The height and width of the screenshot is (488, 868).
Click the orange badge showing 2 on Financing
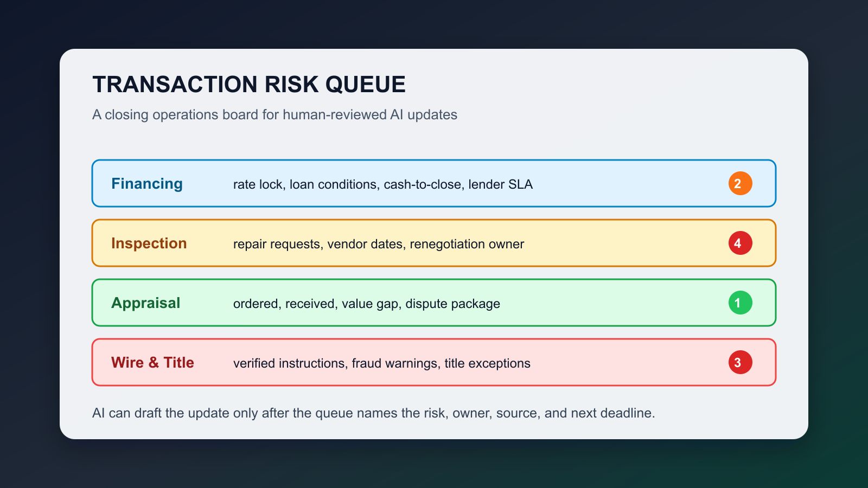[740, 183]
